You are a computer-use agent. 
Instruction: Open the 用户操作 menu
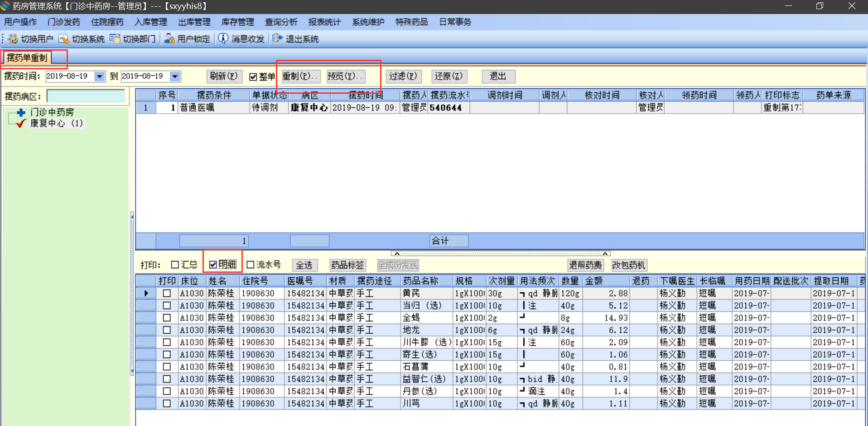(20, 22)
